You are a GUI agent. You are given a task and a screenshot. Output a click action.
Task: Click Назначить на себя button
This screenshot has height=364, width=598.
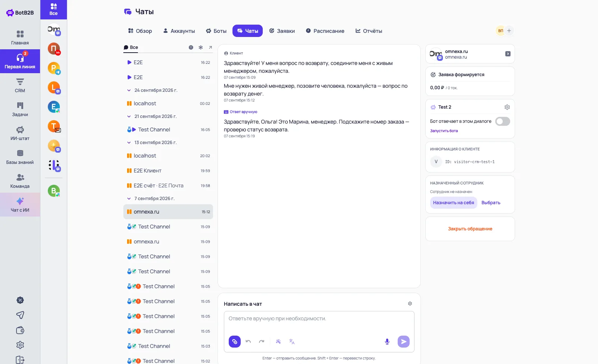[x=454, y=203]
